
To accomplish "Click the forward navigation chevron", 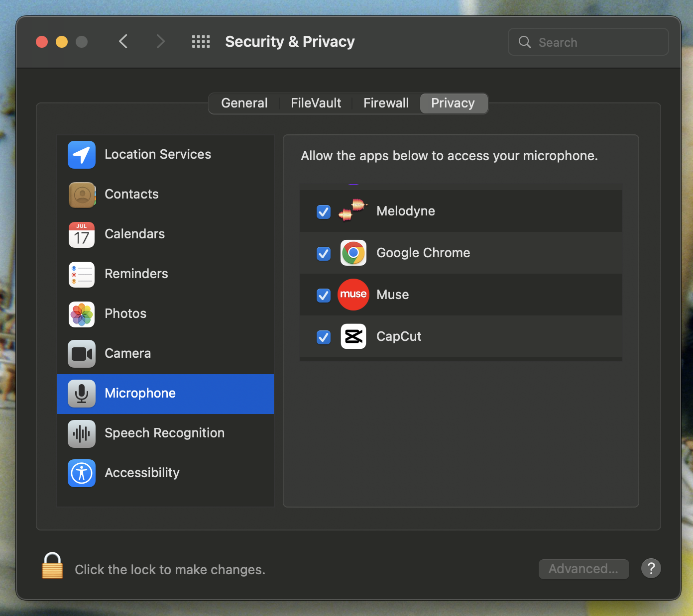I will [160, 41].
